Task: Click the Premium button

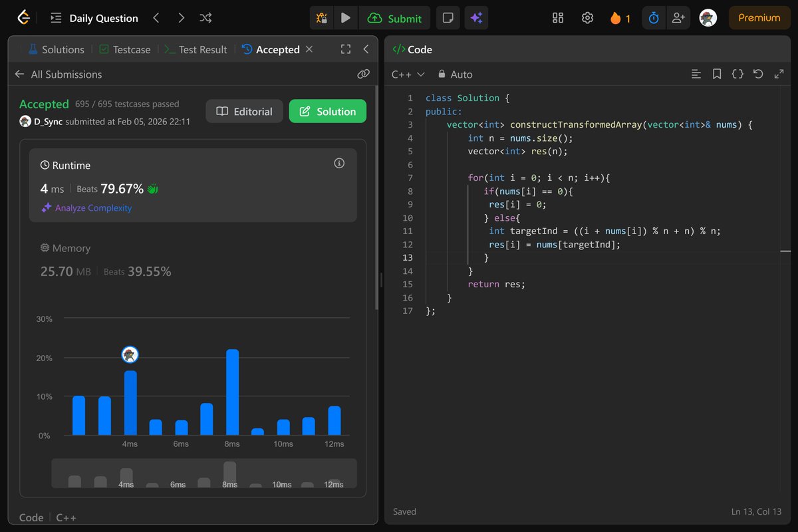Action: 759,18
